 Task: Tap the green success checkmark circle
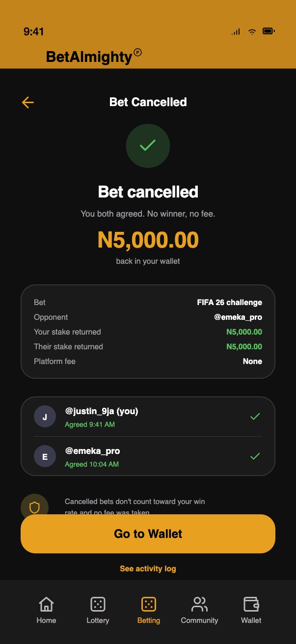tap(148, 145)
